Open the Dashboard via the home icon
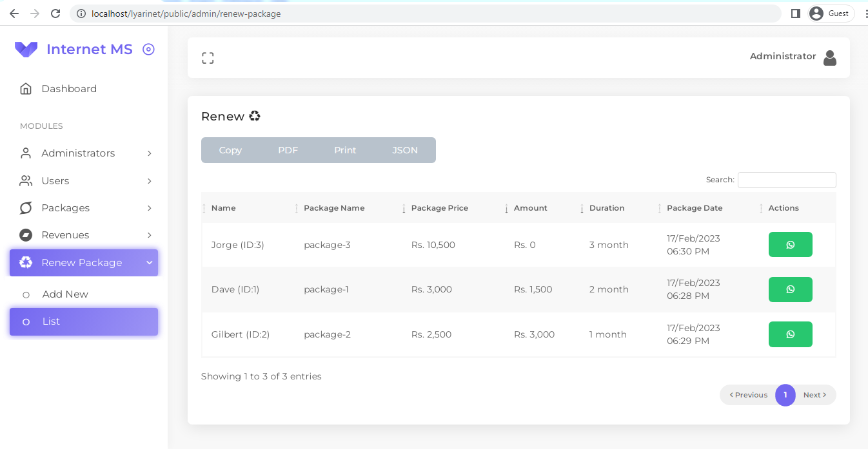 pos(25,88)
